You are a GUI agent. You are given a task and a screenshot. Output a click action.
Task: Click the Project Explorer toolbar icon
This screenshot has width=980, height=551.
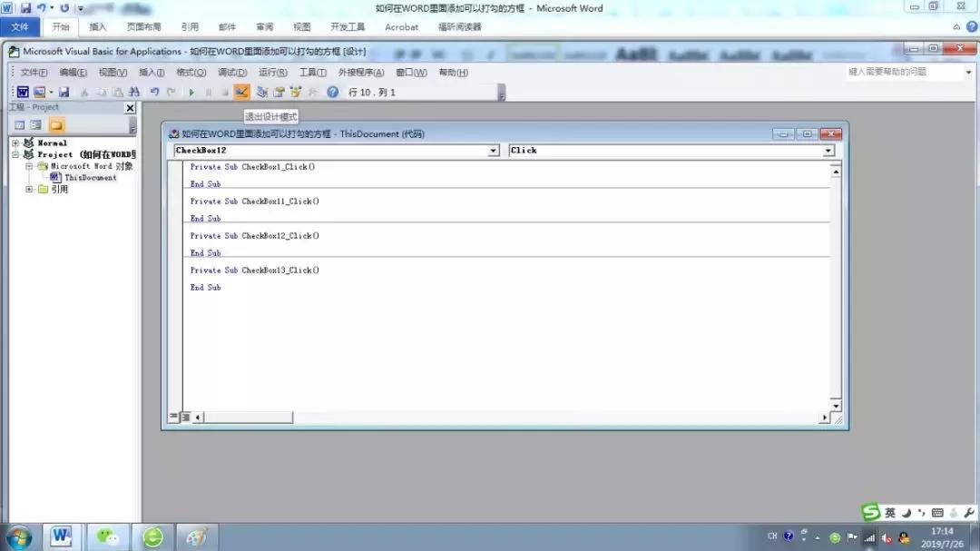click(x=261, y=91)
